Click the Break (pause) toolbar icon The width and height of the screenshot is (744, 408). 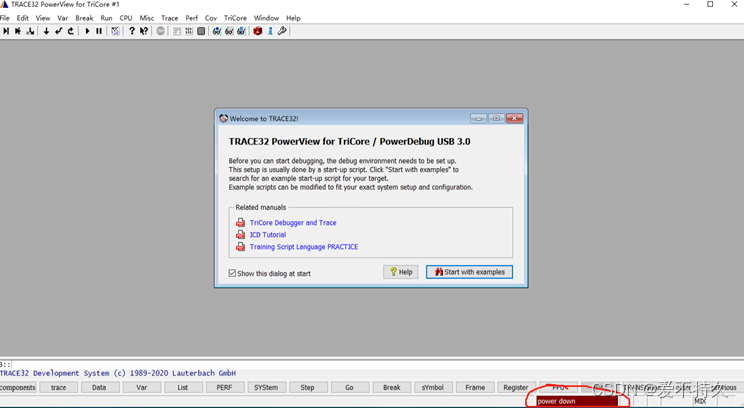pyautogui.click(x=99, y=31)
